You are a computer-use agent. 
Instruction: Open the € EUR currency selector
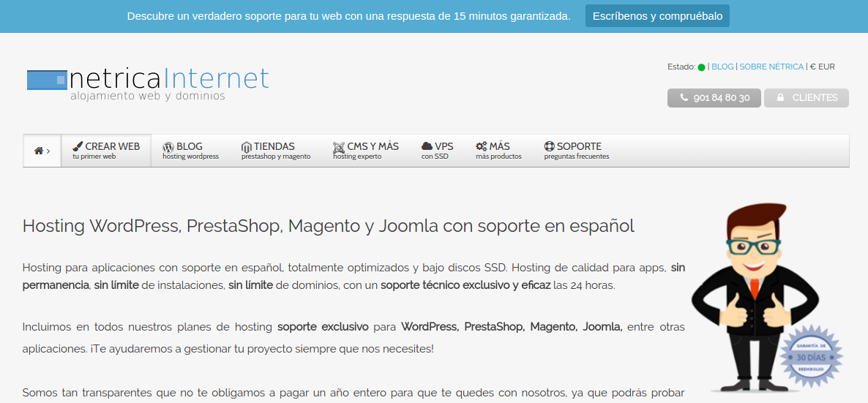(823, 67)
